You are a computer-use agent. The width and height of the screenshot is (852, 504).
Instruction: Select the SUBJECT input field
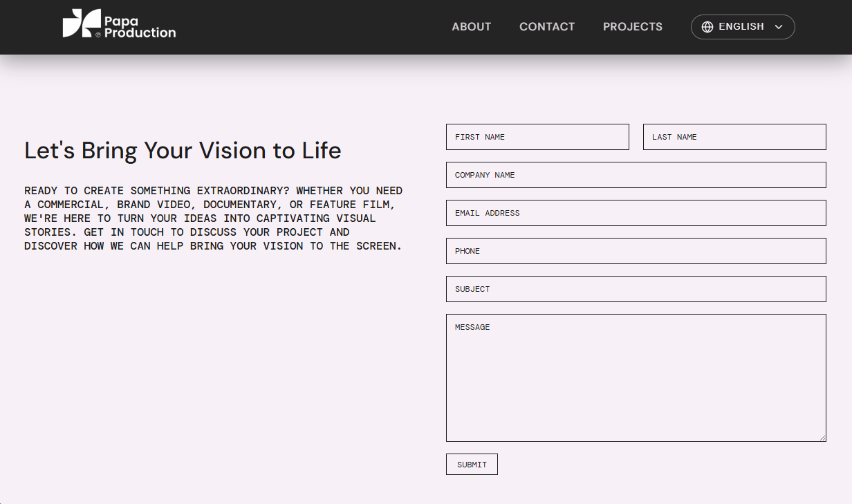coord(636,289)
